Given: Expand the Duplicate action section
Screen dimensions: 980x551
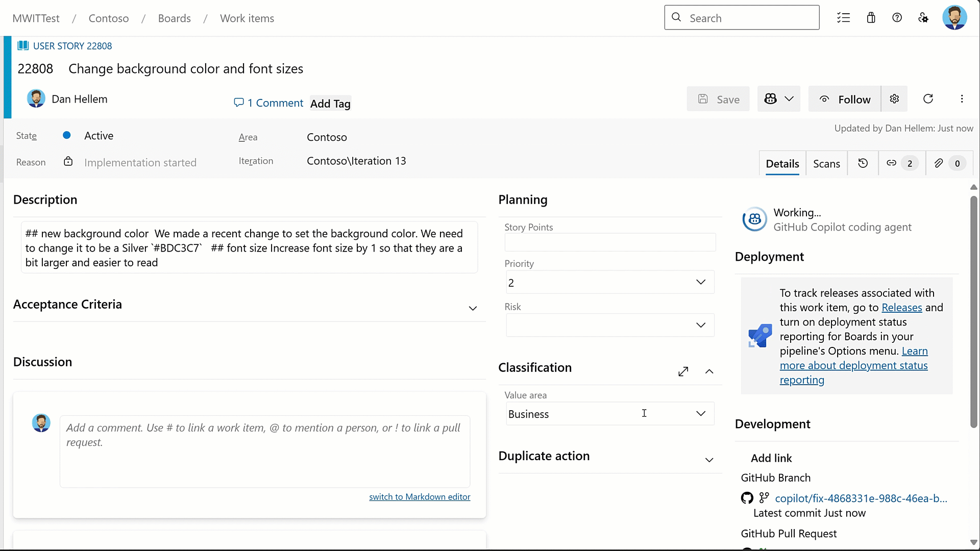Looking at the screenshot, I should 709,460.
